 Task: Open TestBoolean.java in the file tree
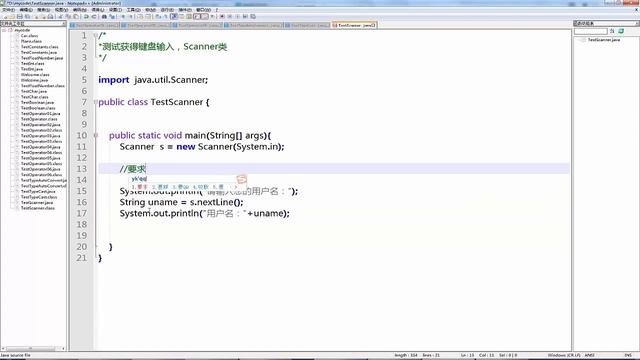coord(37,102)
